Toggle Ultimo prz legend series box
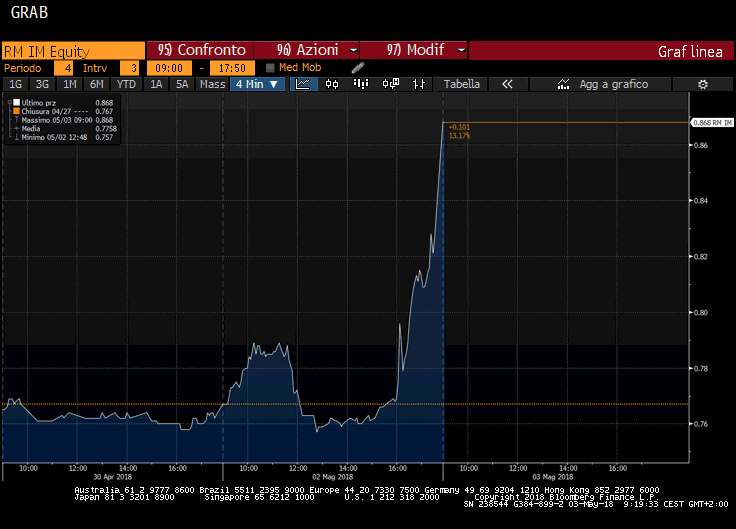736x529 pixels. 13,103
